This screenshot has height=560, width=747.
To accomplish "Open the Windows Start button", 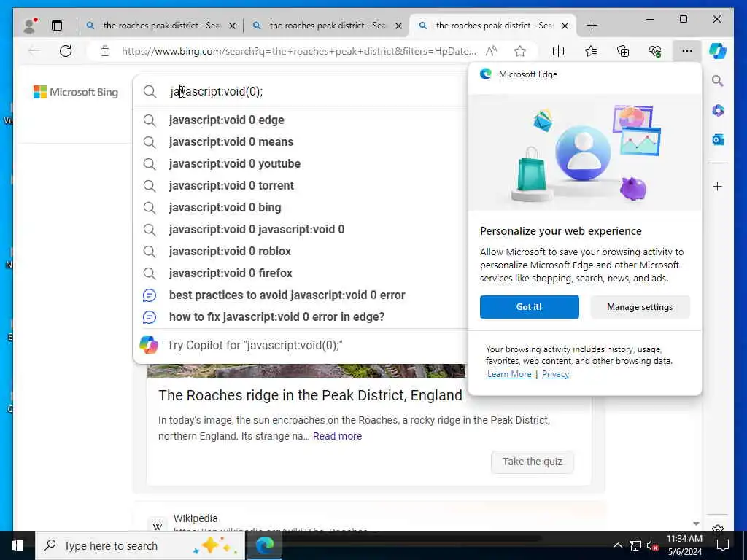I will click(x=18, y=545).
